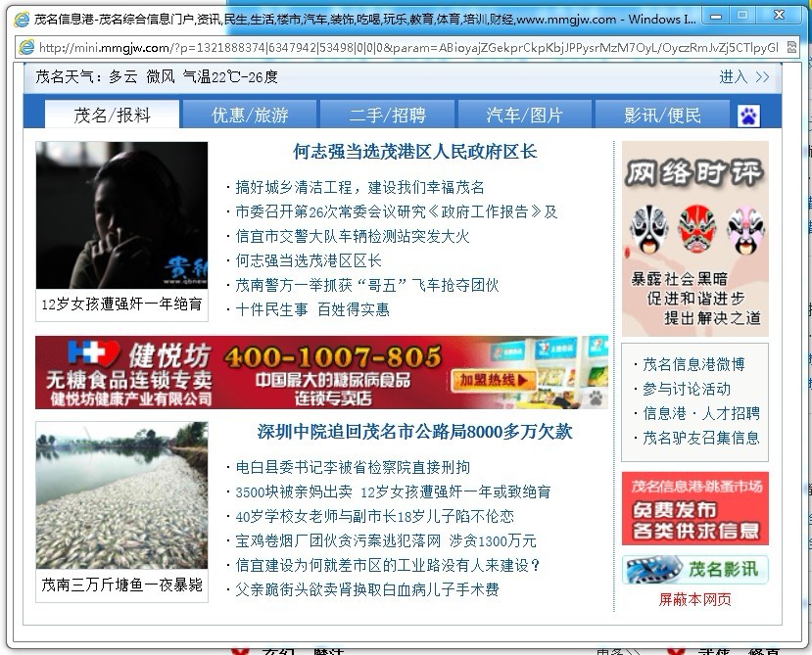Click the 屏蔽本网页 link
This screenshot has height=655, width=812.
coord(694,599)
